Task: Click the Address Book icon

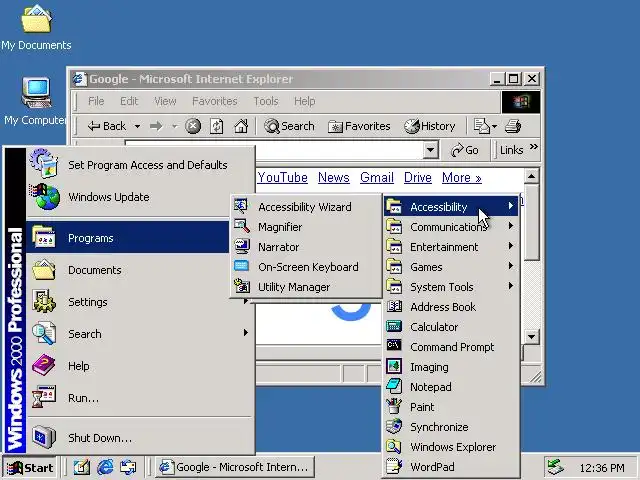Action: click(394, 307)
